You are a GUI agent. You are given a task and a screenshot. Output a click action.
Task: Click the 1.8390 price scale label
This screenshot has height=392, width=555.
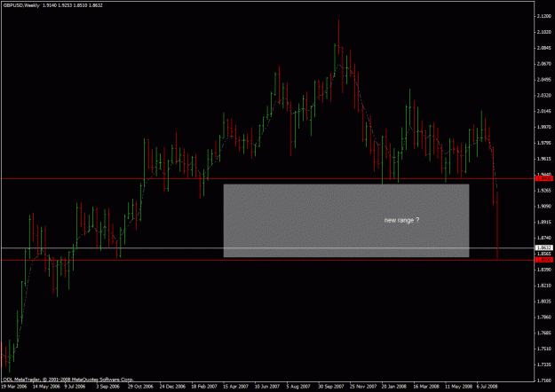tap(544, 270)
